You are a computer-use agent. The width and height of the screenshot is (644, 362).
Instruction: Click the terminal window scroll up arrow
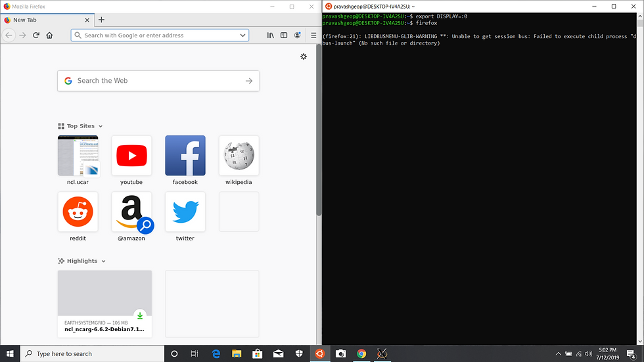(640, 16)
